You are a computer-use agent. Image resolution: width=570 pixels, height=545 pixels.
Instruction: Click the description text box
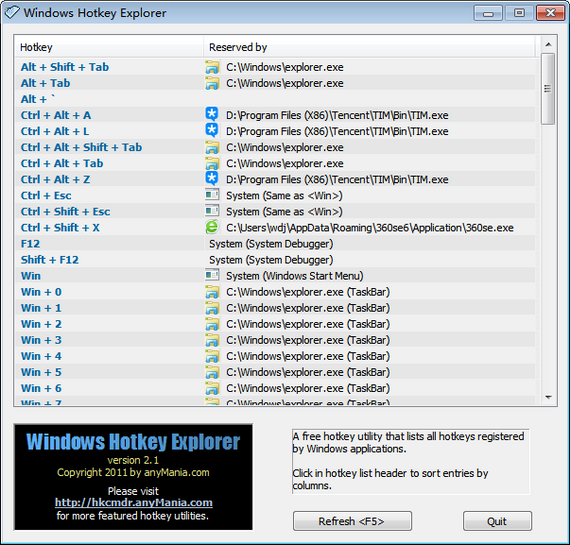click(410, 462)
